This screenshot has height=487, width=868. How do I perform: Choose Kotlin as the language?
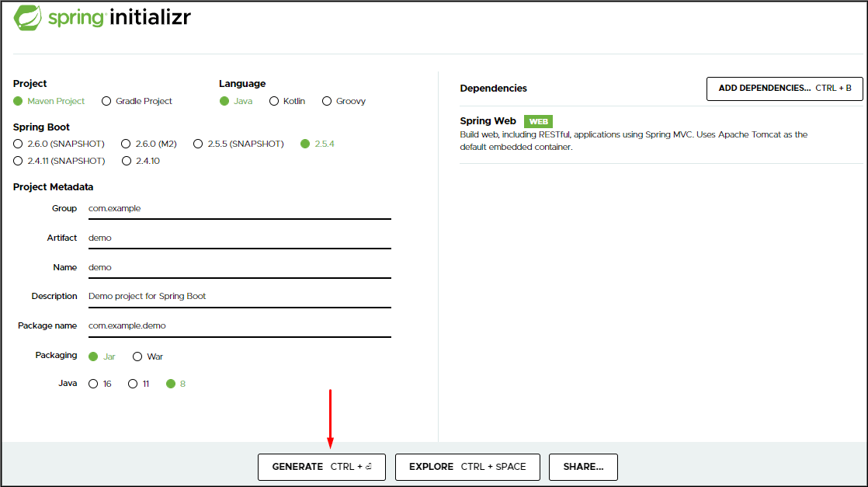(274, 101)
